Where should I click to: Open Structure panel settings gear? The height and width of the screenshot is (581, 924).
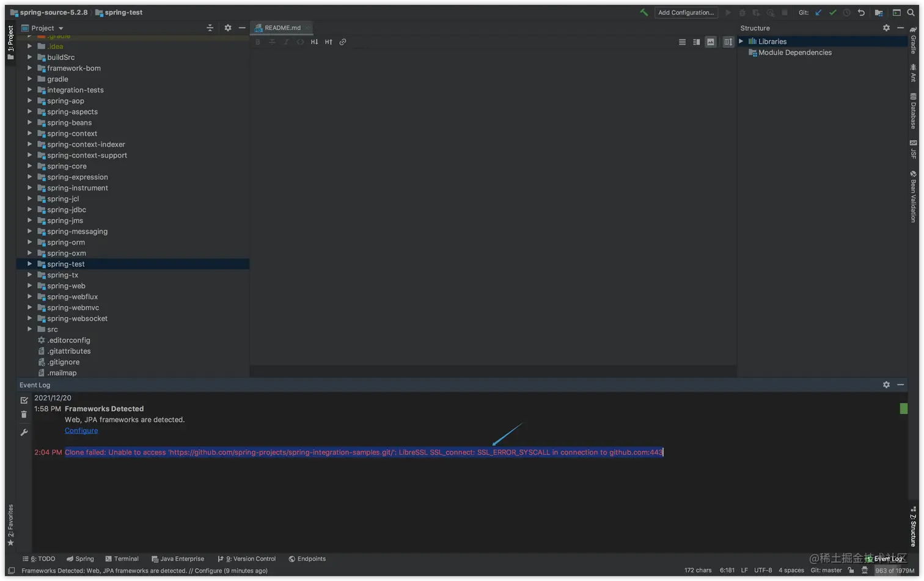pyautogui.click(x=886, y=28)
